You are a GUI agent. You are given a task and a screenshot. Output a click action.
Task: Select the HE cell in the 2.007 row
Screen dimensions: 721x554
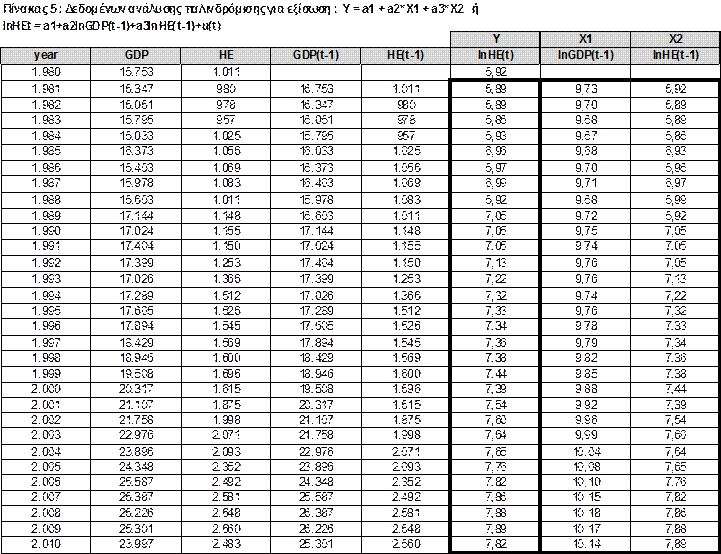[x=226, y=497]
